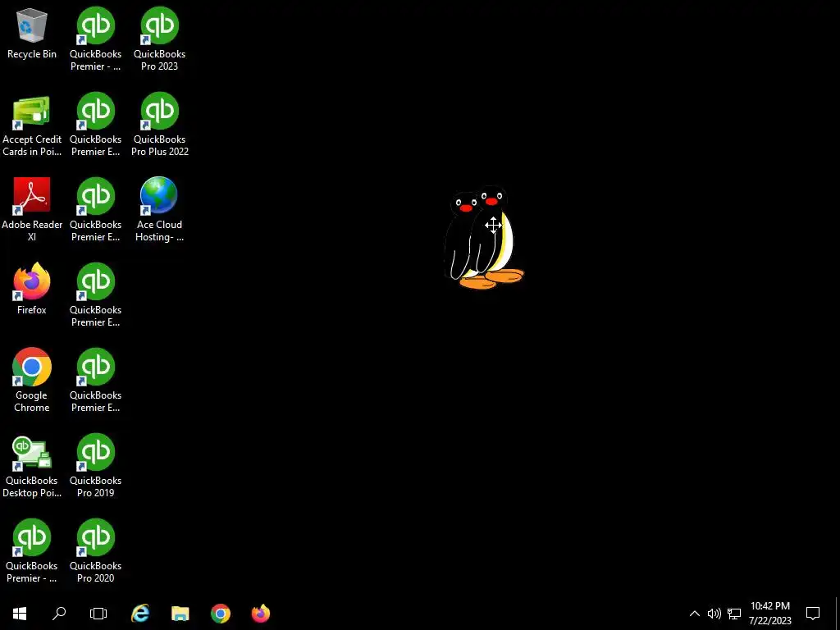Select QuickBooks Premier shortcut beside QuickBooks Pro 2020
This screenshot has height=630, width=840.
pyautogui.click(x=32, y=550)
